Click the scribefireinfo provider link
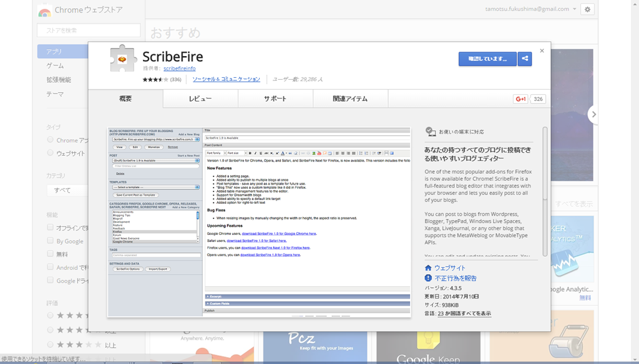Image resolution: width=639 pixels, height=364 pixels. (179, 69)
